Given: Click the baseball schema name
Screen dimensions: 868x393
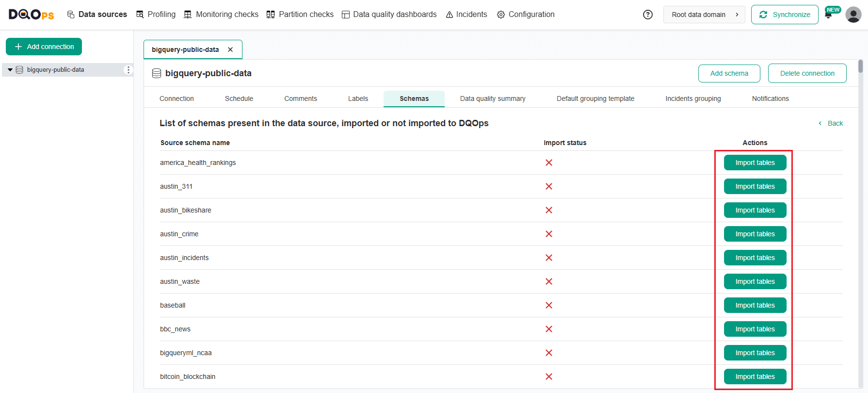Looking at the screenshot, I should pyautogui.click(x=173, y=305).
